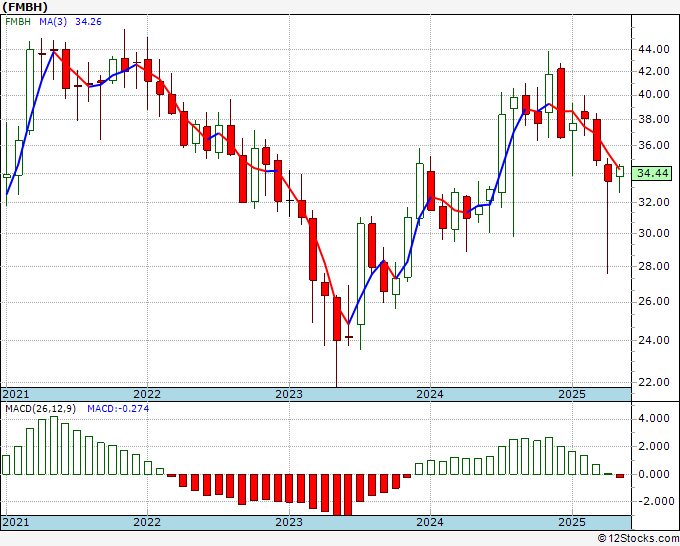Click 2021 on the price chart timeline
This screenshot has height=546, width=680.
coord(16,394)
